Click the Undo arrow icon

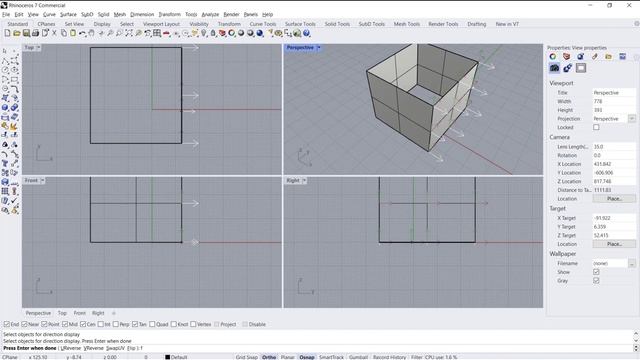[x=82, y=33]
